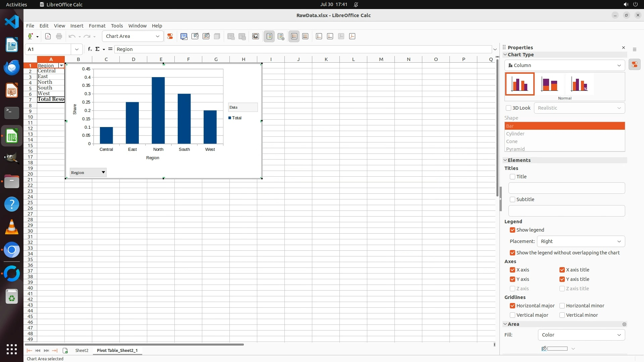
Task: Open the Format menu
Action: (97, 25)
